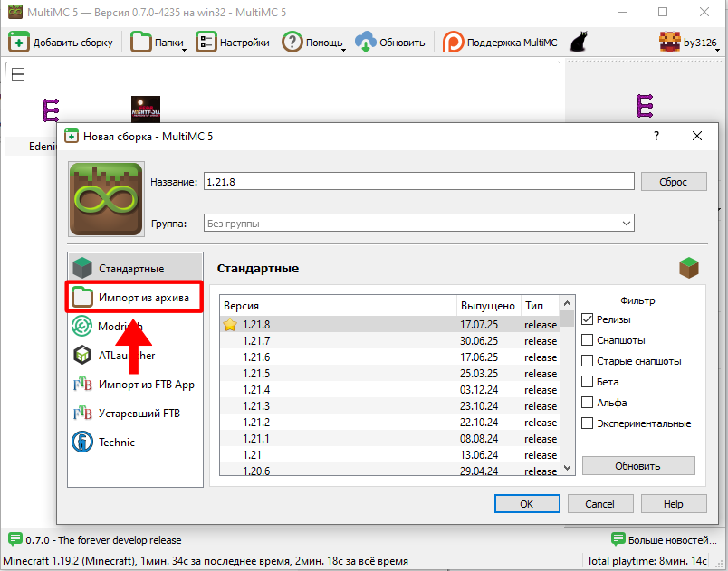The height and width of the screenshot is (571, 728).
Task: Click the Помощь question mark icon
Action: click(x=292, y=43)
